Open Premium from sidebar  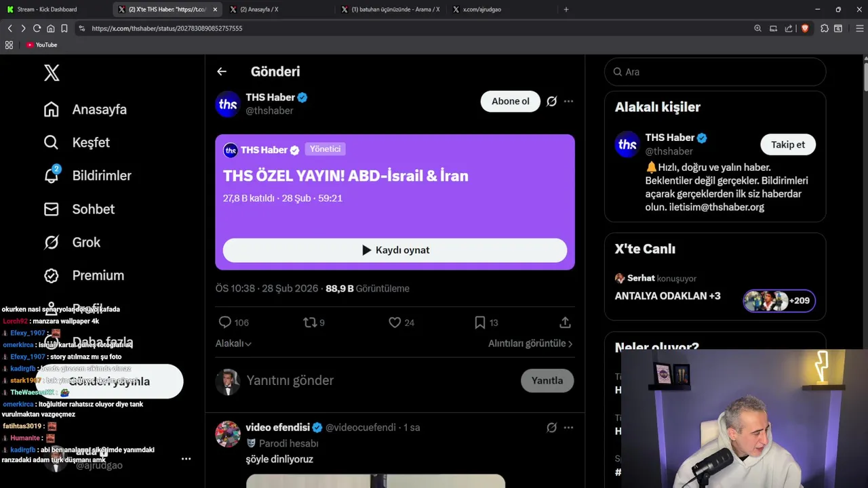[84, 275]
